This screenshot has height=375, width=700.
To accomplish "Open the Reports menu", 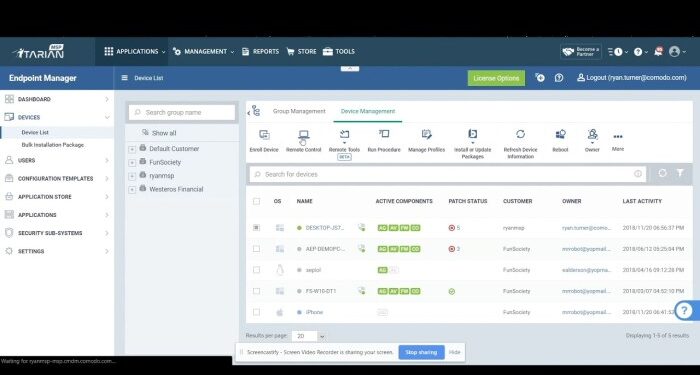I will (x=260, y=51).
